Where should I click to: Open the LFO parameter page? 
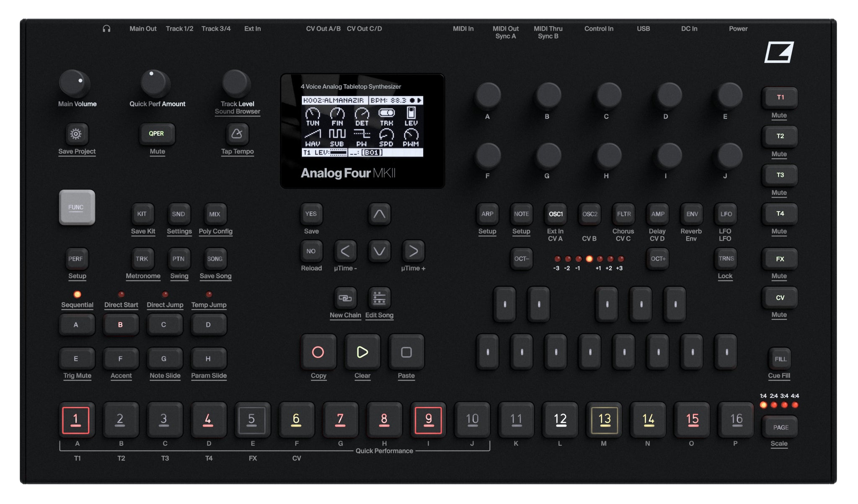(726, 214)
